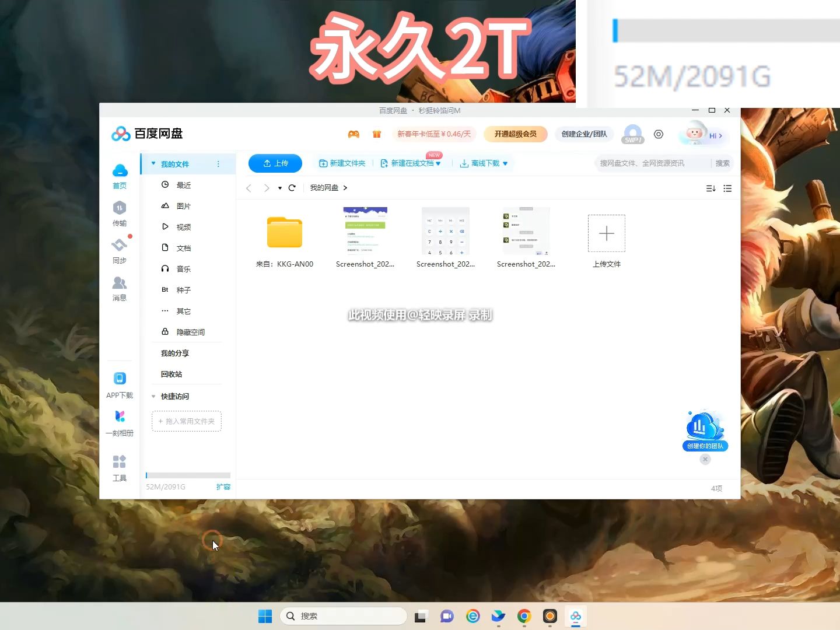Click the 我的文件 three-dot more icon
Viewport: 840px width, 630px height.
[x=219, y=164]
